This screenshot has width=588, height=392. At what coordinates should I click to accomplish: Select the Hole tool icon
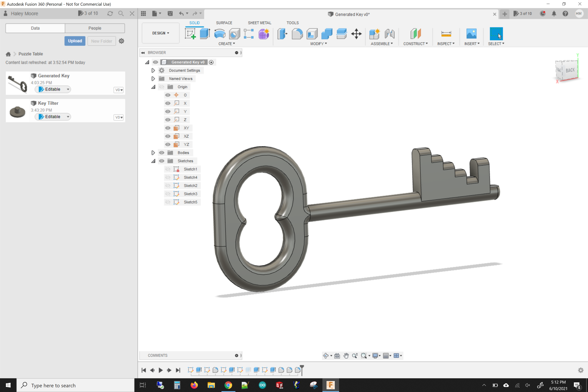pyautogui.click(x=234, y=33)
